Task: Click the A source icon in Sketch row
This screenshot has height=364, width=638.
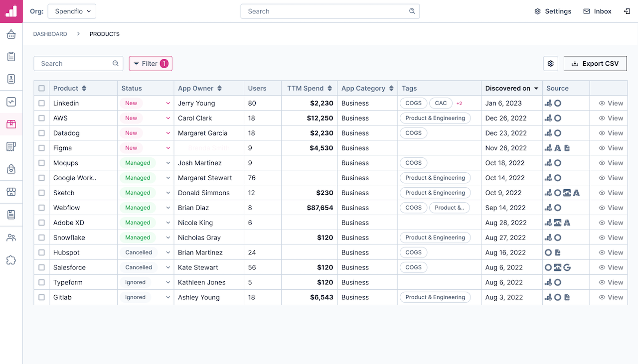Action: point(576,193)
